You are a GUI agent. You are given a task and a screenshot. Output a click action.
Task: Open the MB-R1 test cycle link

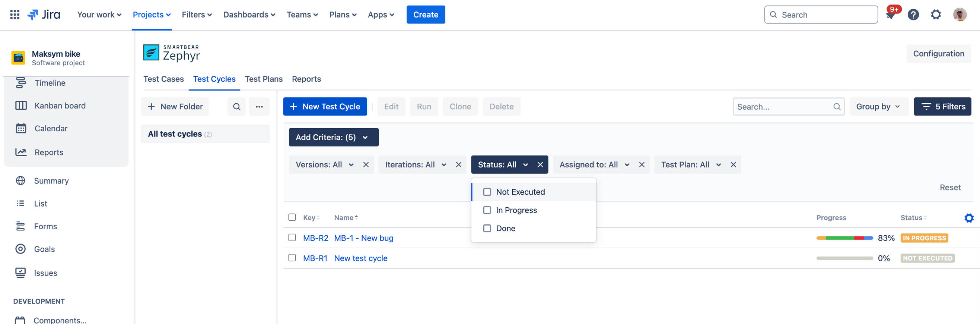315,258
